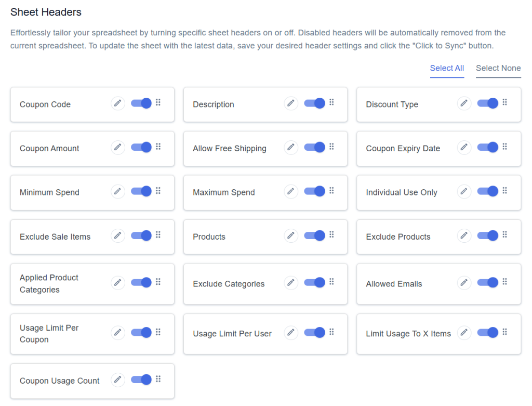This screenshot has height=406, width=532.
Task: Turn off the Description header
Action: [314, 103]
